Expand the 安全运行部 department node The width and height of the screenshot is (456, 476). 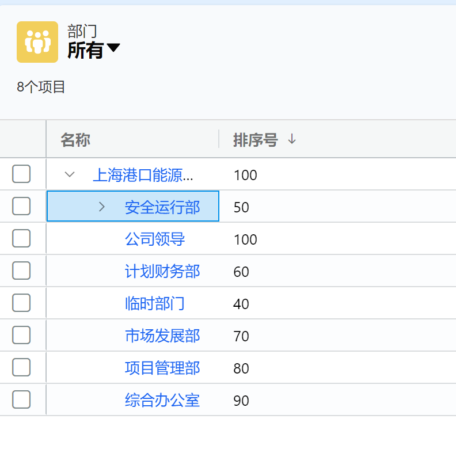102,207
